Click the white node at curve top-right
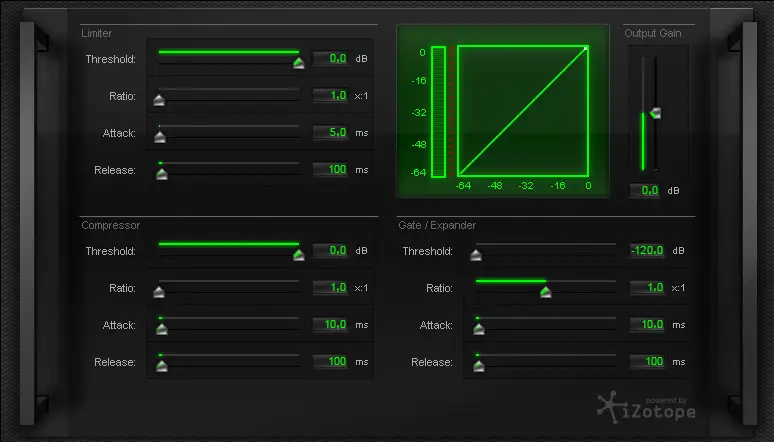The image size is (774, 442). (586, 48)
